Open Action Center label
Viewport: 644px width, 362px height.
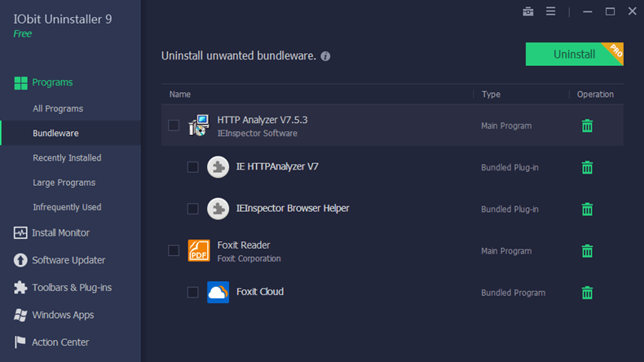point(60,342)
